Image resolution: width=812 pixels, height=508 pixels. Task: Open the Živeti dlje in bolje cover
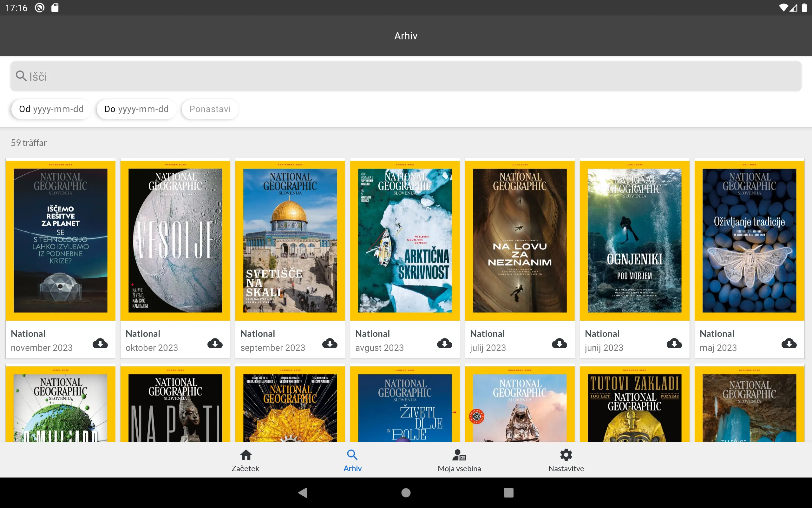405,404
